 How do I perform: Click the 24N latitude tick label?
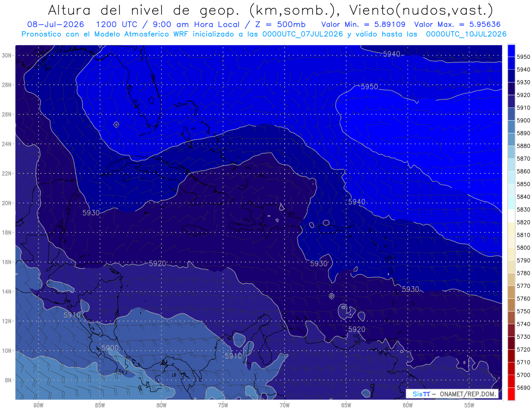pos(6,144)
